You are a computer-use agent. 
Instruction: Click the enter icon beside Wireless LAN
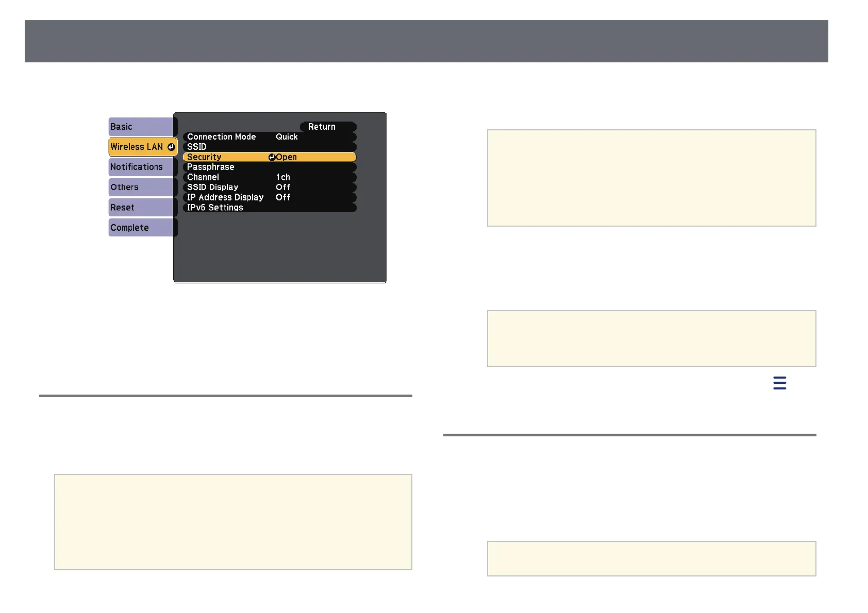coord(171,147)
